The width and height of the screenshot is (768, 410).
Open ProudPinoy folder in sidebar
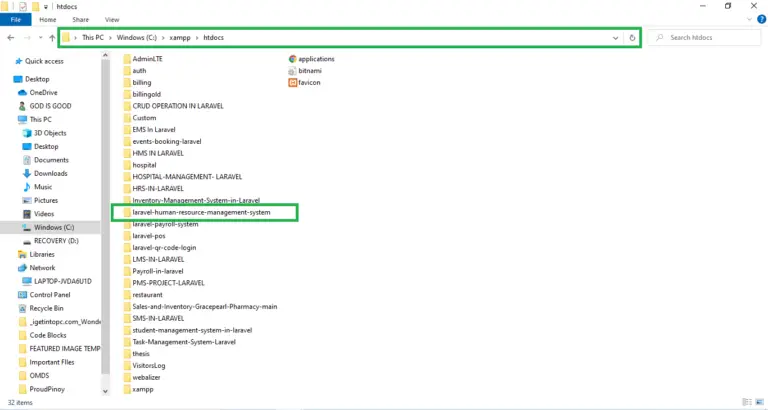[x=41, y=389]
